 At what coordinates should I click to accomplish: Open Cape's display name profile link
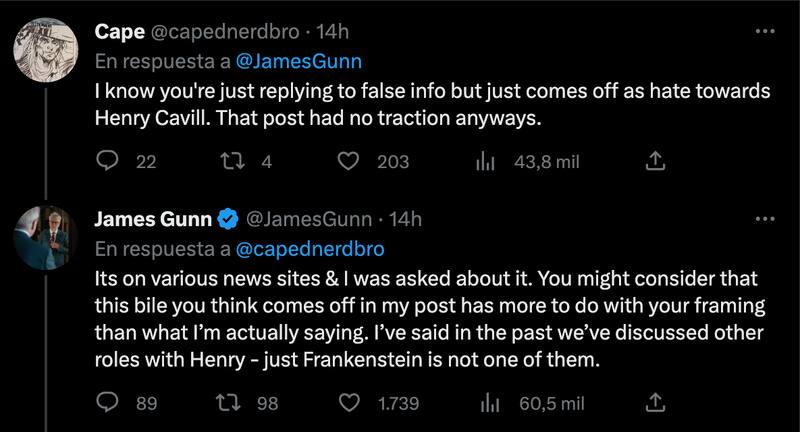coord(118,32)
